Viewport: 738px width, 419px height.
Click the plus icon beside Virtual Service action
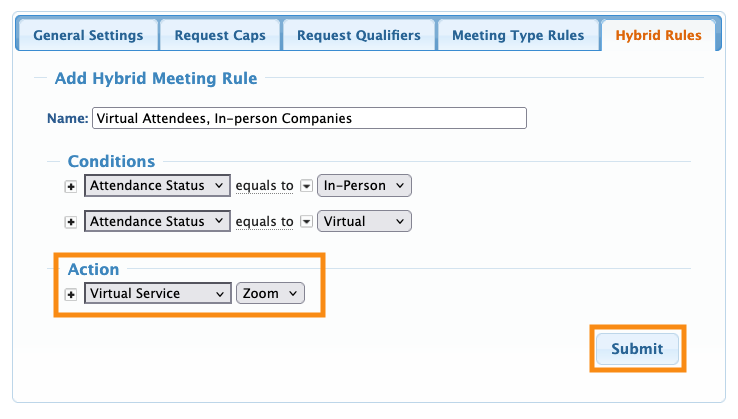(71, 294)
